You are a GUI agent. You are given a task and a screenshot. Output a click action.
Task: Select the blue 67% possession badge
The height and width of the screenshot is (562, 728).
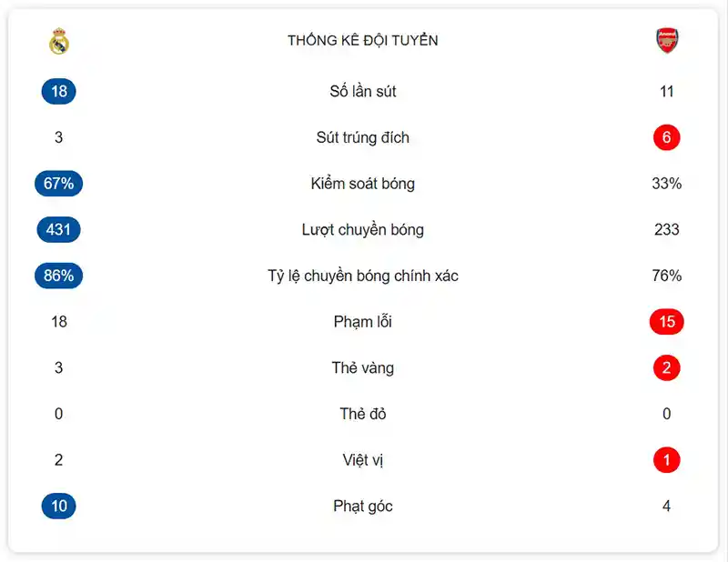point(59,184)
